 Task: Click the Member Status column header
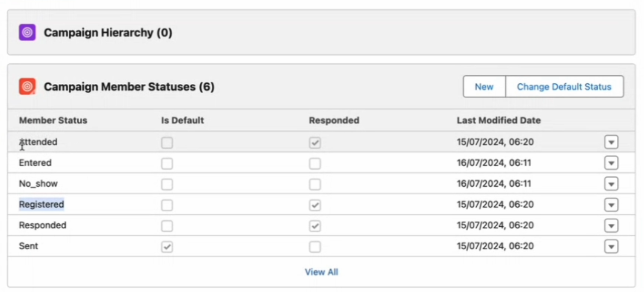(53, 120)
